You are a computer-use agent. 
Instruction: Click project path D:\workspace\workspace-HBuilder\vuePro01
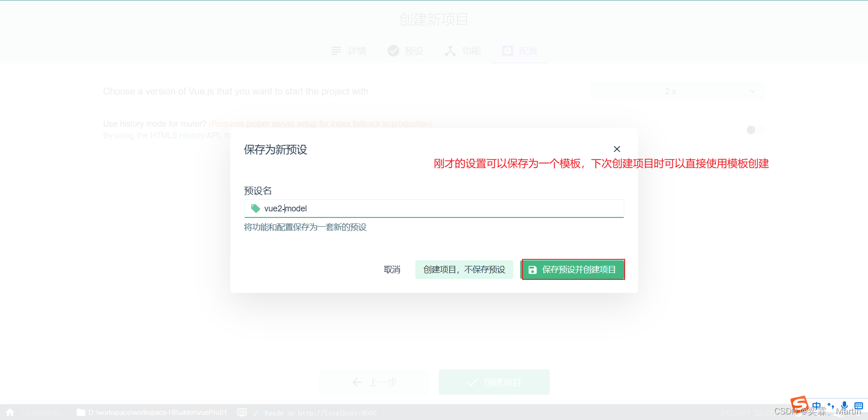click(x=158, y=413)
